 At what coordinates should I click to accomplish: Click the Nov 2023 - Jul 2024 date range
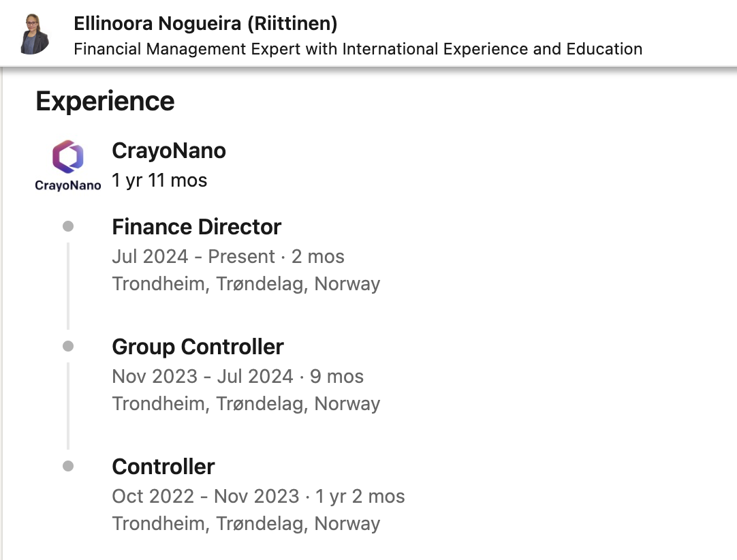tap(202, 377)
